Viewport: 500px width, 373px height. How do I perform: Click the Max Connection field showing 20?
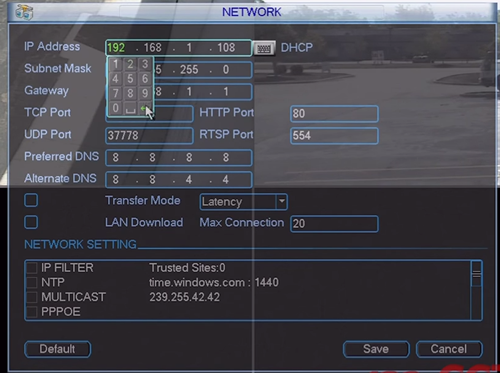point(334,224)
